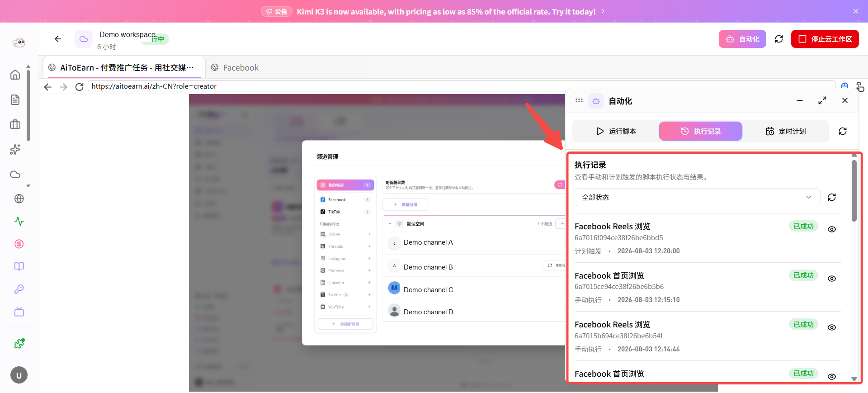Add 小红书 platform with plus
Screen dimensions: 868x393
(369, 234)
